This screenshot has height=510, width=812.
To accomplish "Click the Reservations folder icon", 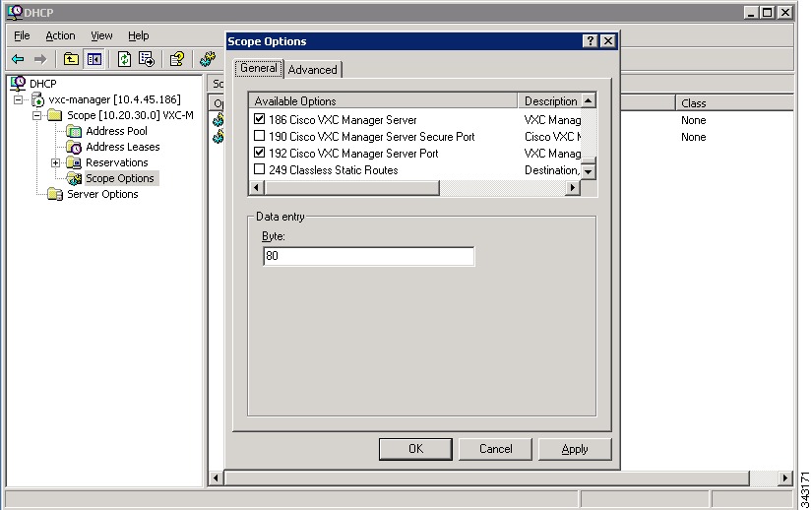I will tap(74, 162).
